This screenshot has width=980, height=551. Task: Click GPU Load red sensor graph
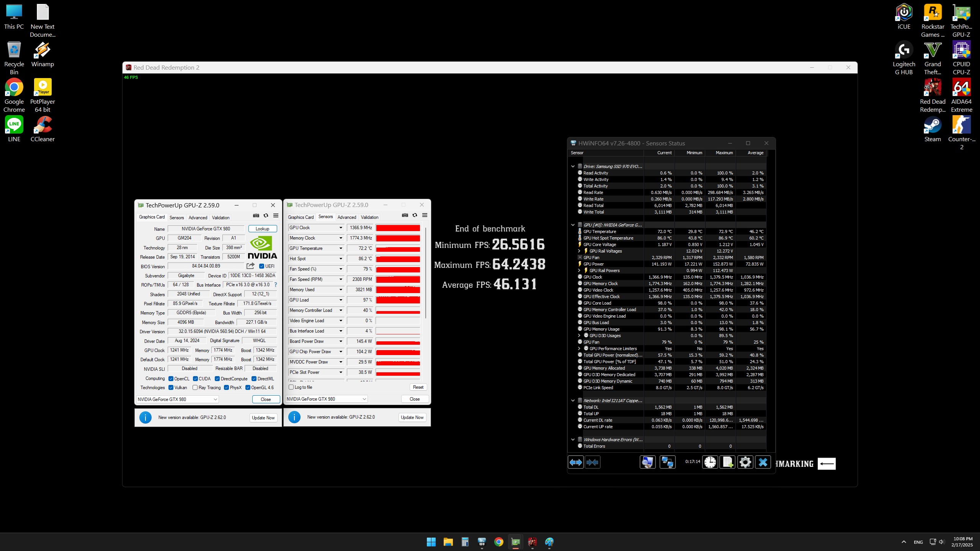(398, 300)
